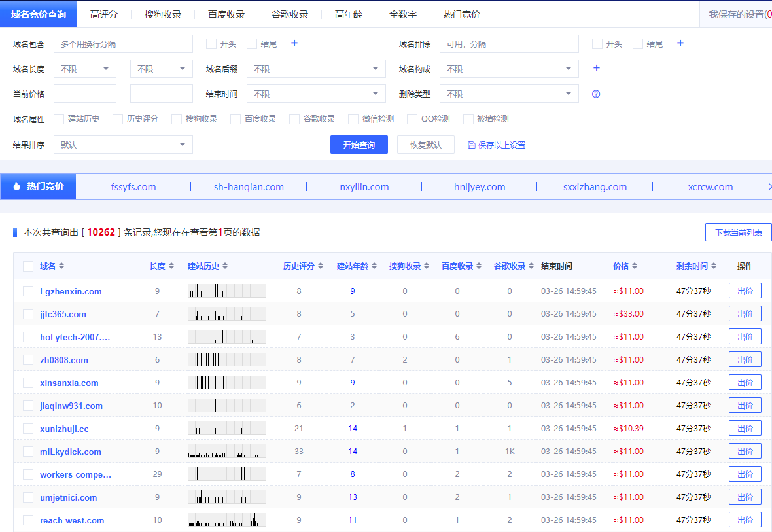772x532 pixels.
Task: Sort by 价格 column arrows
Action: (635, 266)
